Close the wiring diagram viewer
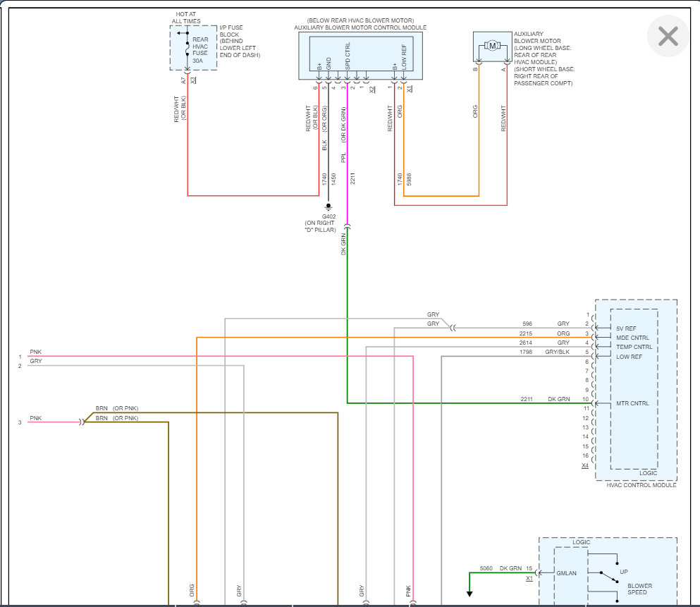Image resolution: width=700 pixels, height=607 pixels. click(668, 36)
